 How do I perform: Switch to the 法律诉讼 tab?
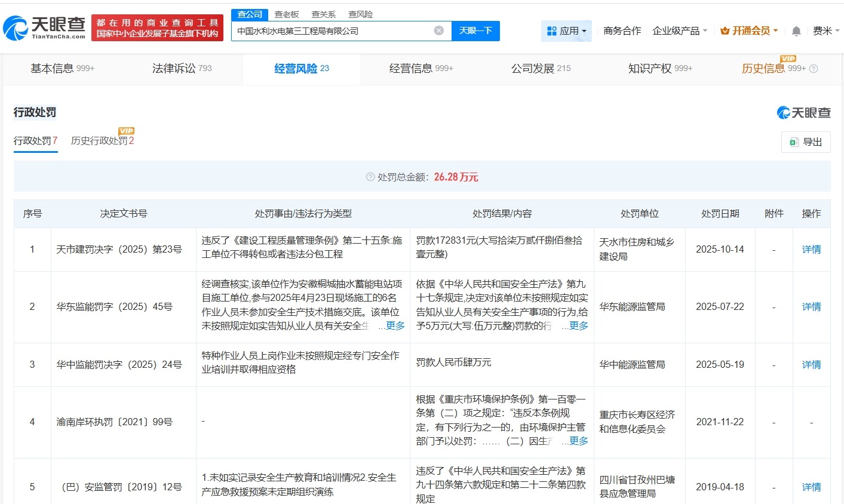173,69
